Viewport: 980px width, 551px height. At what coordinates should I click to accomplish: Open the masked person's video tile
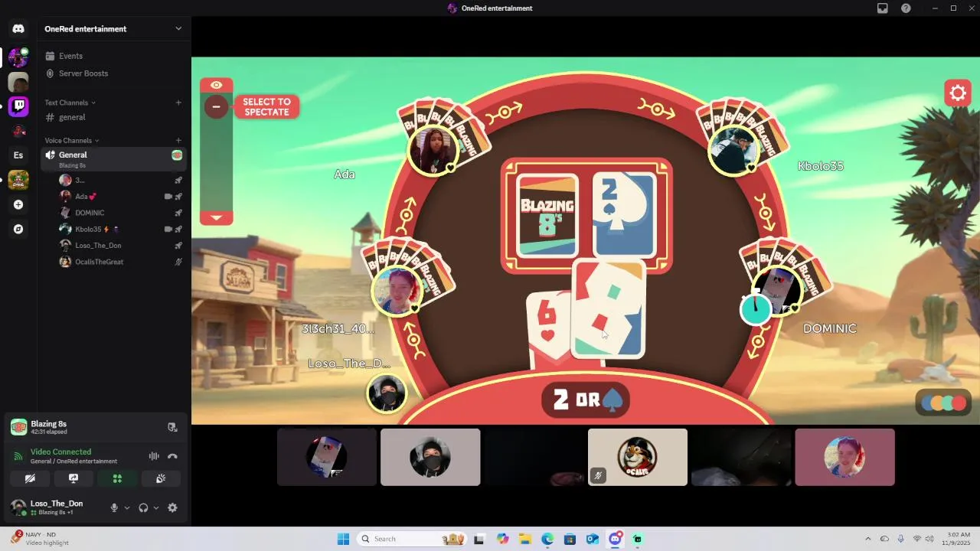pos(430,457)
